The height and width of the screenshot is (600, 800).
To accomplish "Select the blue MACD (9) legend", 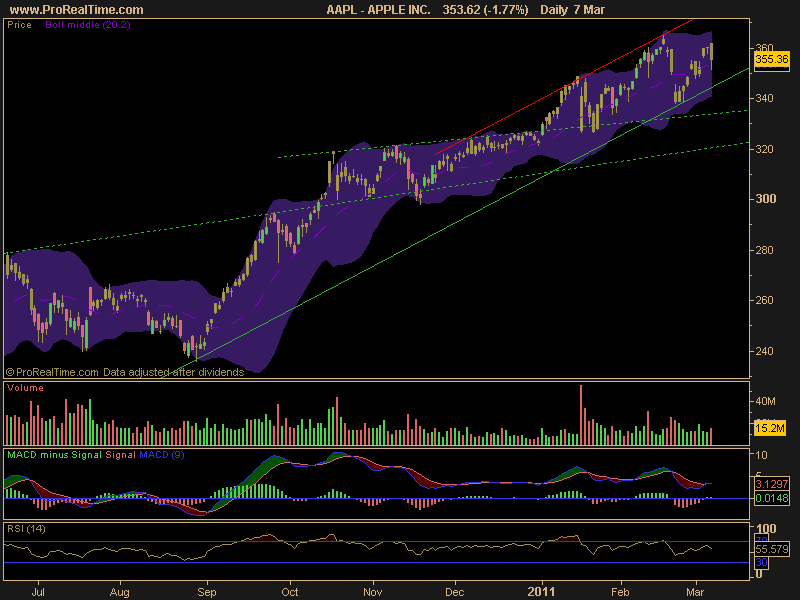I will tap(162, 455).
